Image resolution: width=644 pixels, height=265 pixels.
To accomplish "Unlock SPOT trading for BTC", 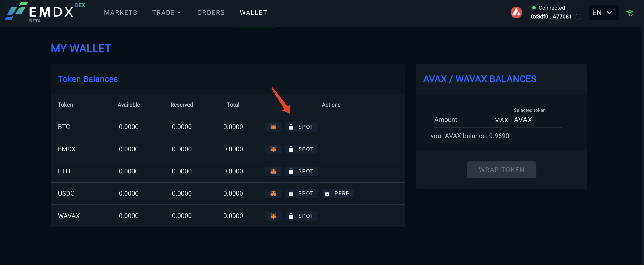I will pos(302,127).
